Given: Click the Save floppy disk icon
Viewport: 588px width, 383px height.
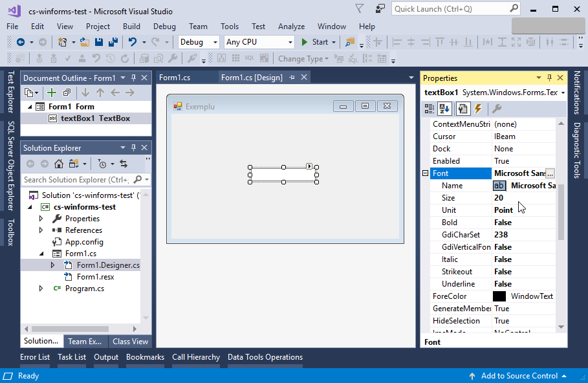Looking at the screenshot, I should (x=99, y=42).
